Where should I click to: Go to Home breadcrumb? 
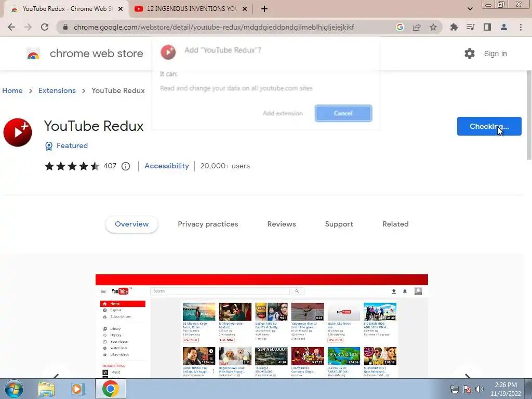[12, 90]
